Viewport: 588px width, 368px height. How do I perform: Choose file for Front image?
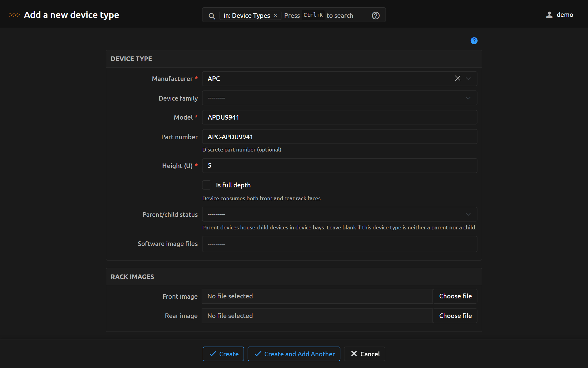click(x=455, y=296)
